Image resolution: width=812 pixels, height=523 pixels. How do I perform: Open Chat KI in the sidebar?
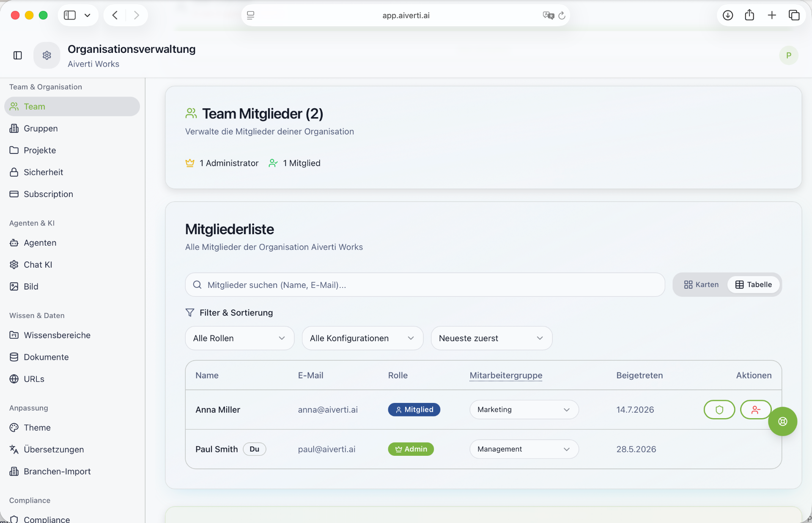72,265
